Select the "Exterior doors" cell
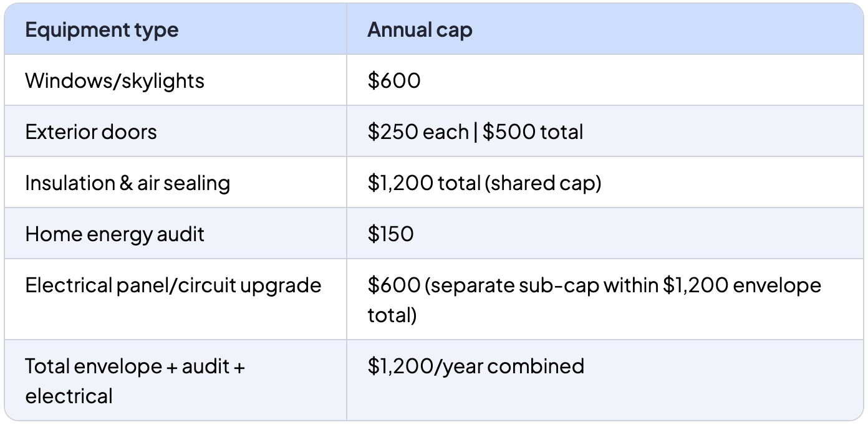This screenshot has height=425, width=868. (x=91, y=132)
